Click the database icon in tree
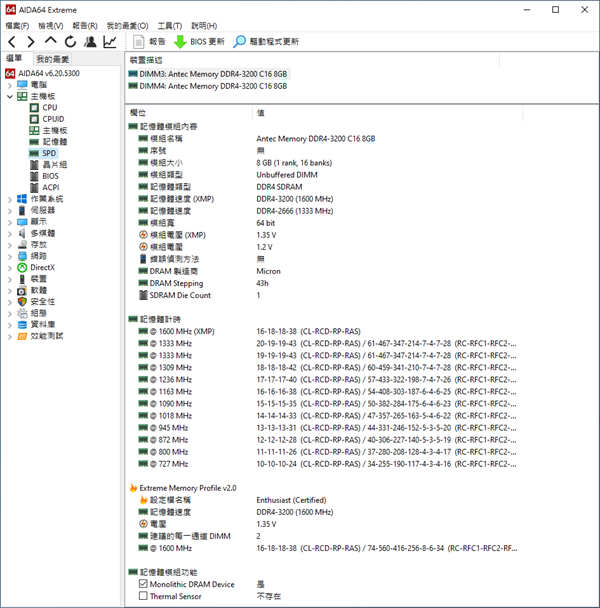 22,325
